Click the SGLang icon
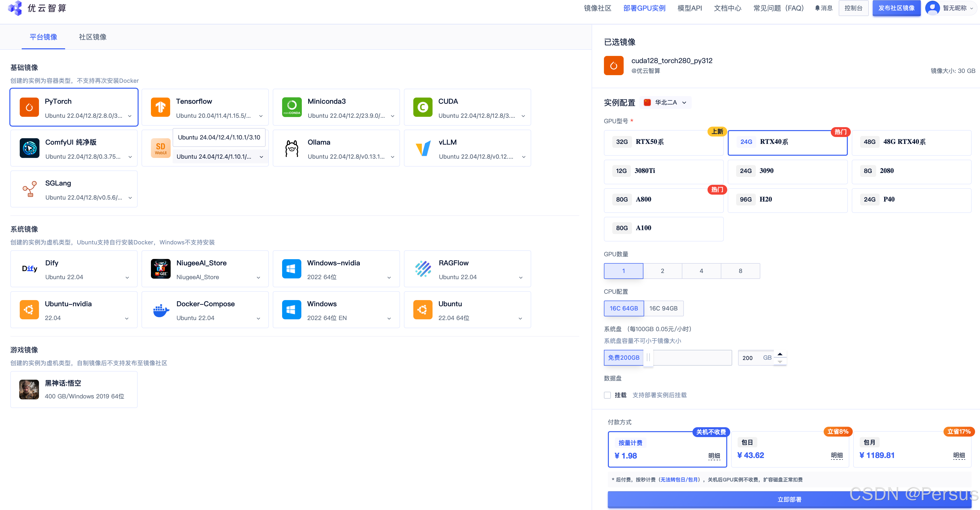This screenshot has height=510, width=980. tap(29, 189)
